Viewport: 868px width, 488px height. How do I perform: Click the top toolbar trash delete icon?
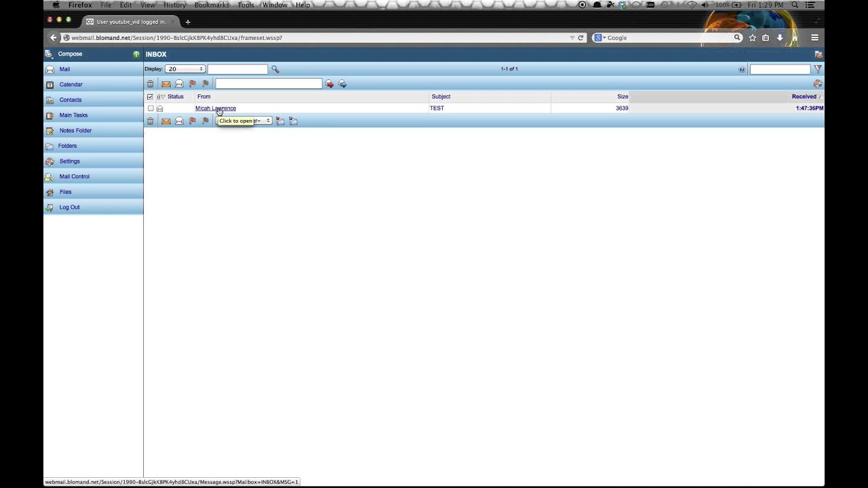pyautogui.click(x=151, y=84)
